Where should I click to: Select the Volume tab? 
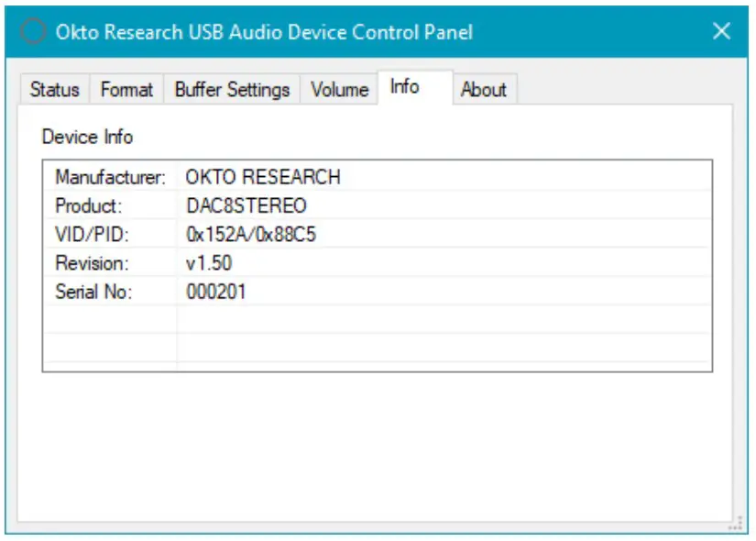point(339,90)
